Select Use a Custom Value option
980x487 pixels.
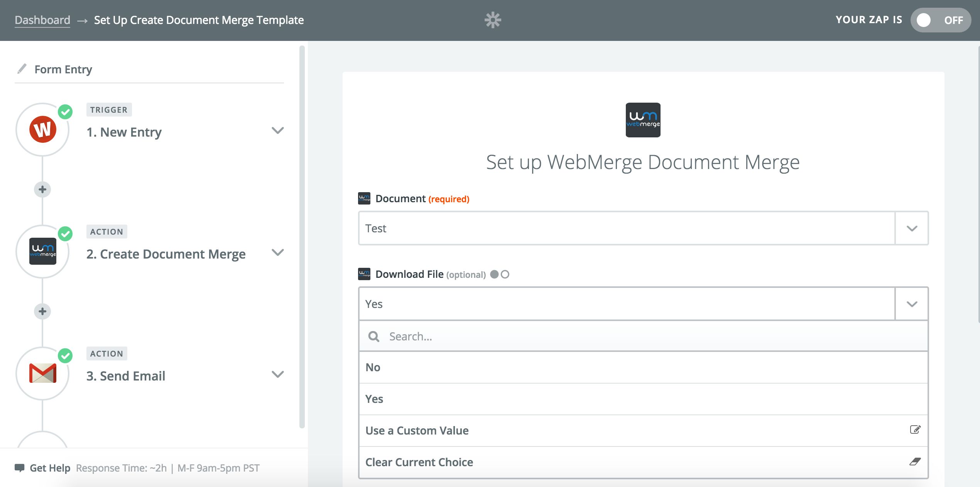click(643, 431)
